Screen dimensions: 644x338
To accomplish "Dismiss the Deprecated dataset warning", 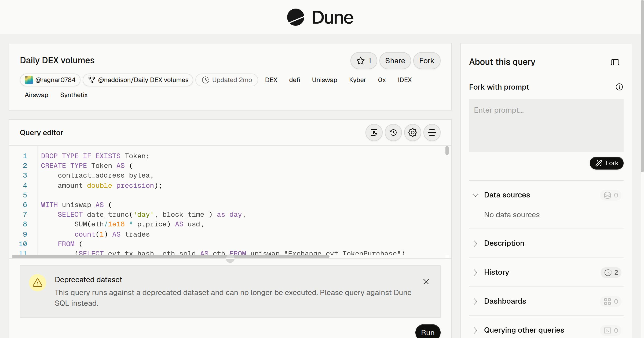I will pos(426,282).
